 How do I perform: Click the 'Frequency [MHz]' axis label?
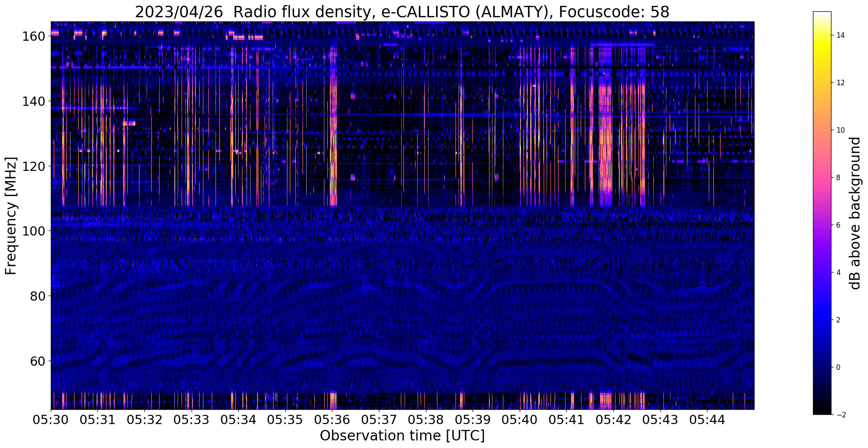click(11, 216)
